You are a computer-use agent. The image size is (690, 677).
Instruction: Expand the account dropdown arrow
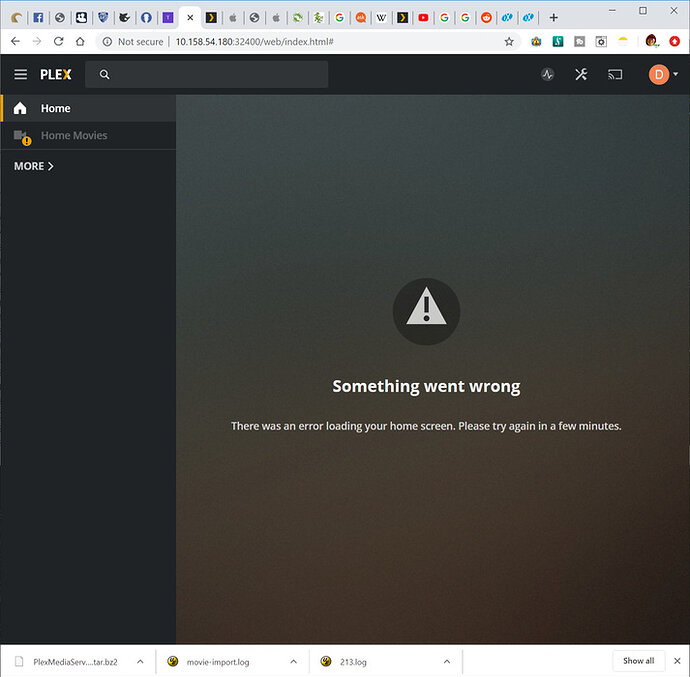pos(675,74)
